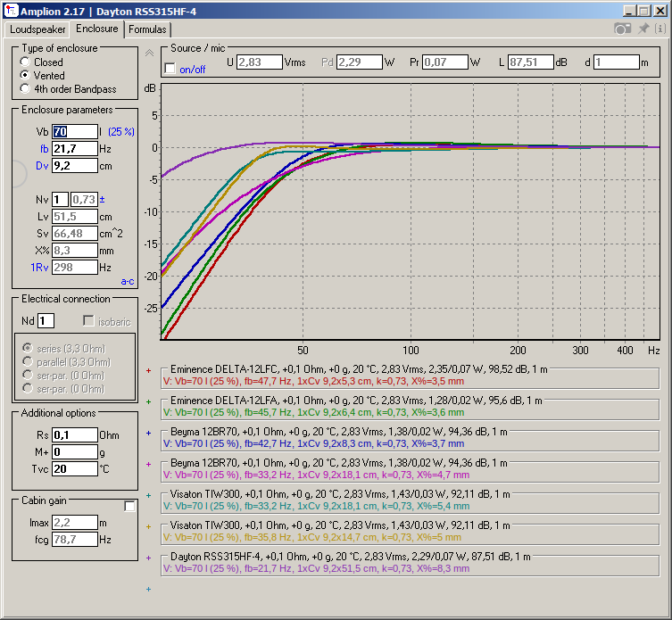Click the blue 1Rv label link
Screen dimensions: 672x620
pos(39,268)
